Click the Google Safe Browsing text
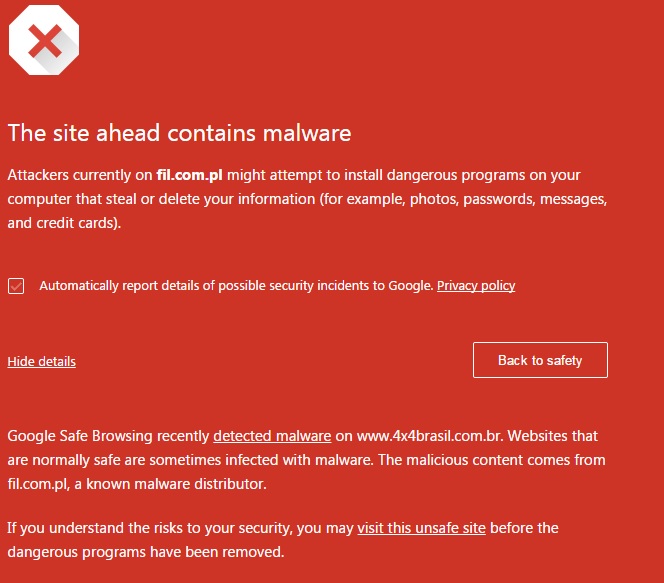The height and width of the screenshot is (583, 664). coord(80,436)
